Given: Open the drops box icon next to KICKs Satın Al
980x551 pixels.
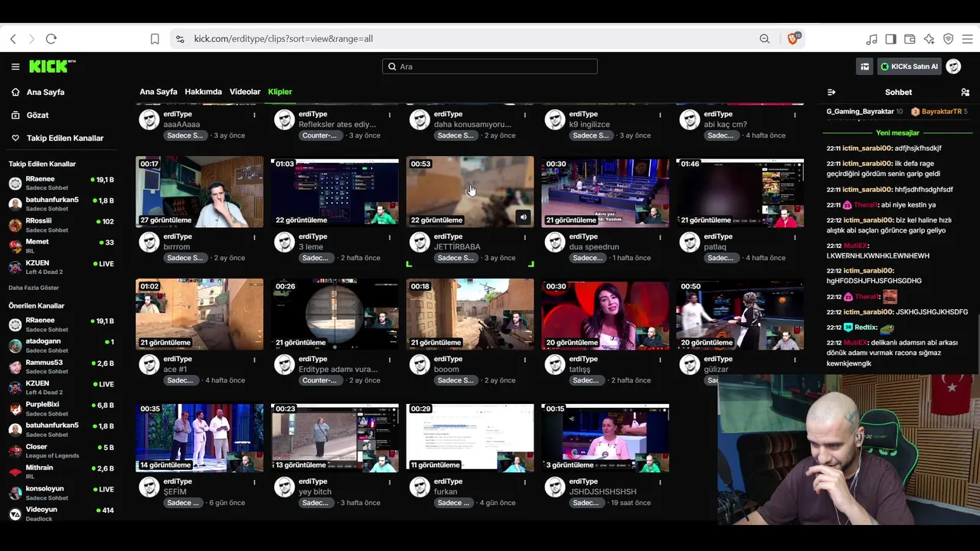Looking at the screenshot, I should pyautogui.click(x=865, y=67).
